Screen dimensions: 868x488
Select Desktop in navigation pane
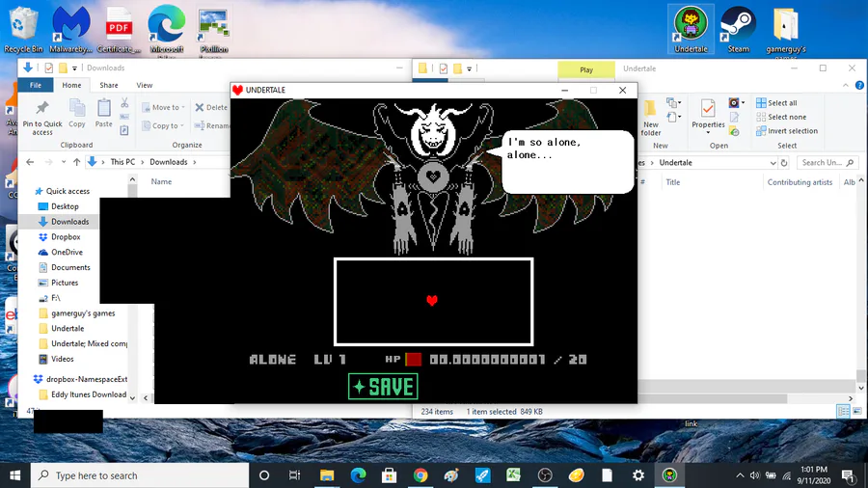coord(65,206)
